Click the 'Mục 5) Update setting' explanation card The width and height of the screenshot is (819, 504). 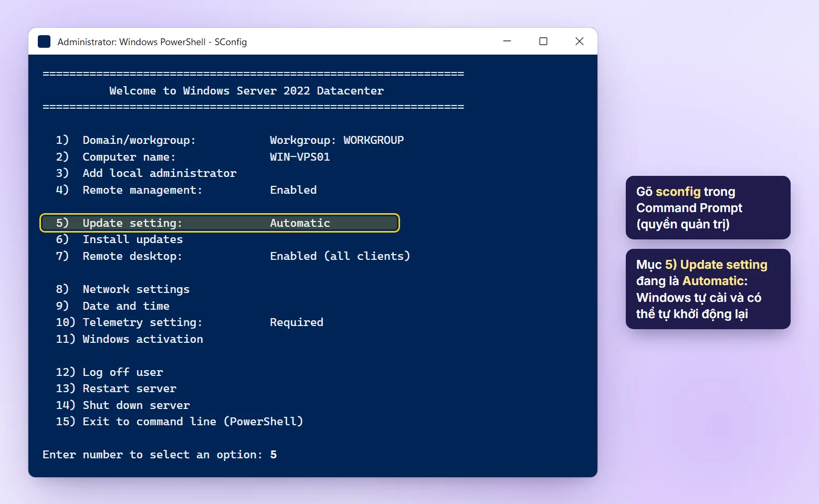[708, 289]
